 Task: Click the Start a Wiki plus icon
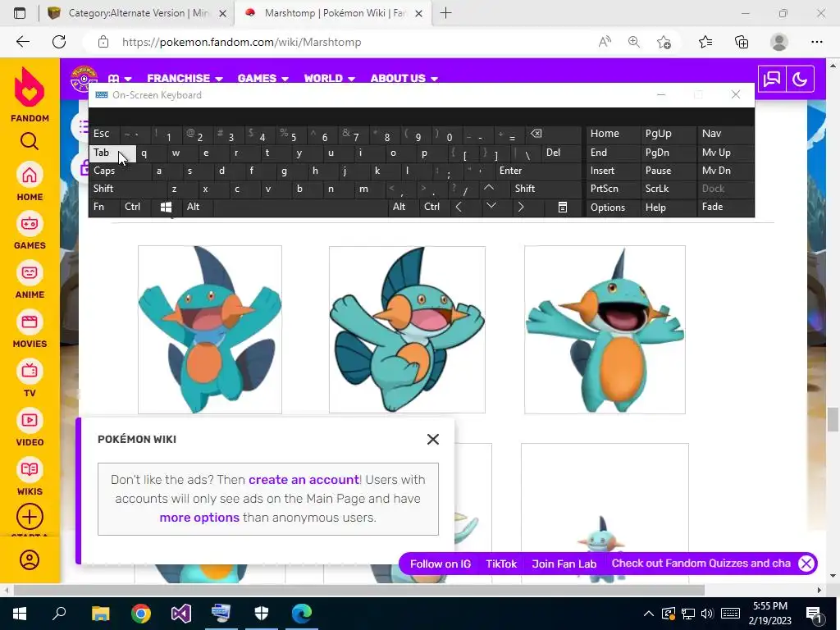[x=30, y=517]
